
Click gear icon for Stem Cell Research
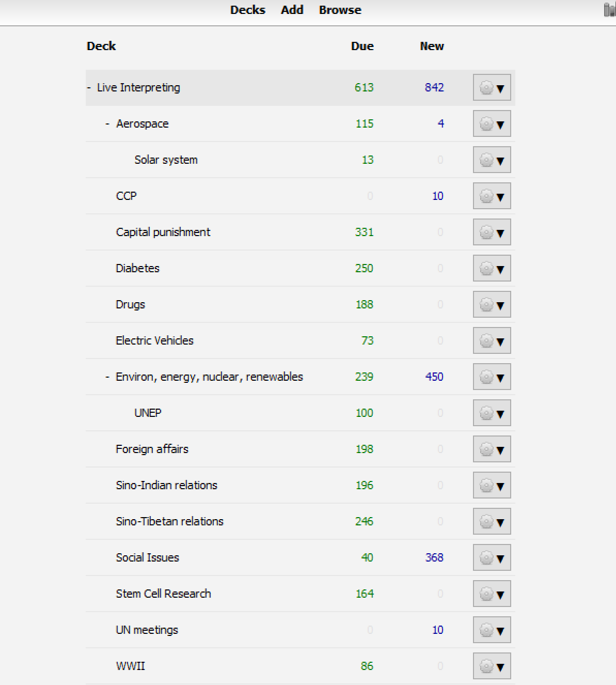tap(492, 594)
